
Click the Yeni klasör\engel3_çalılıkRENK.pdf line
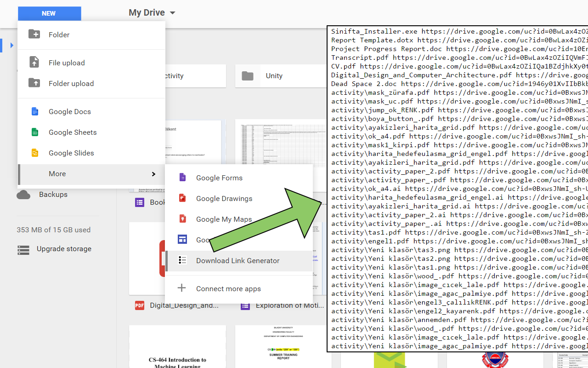[x=459, y=302]
